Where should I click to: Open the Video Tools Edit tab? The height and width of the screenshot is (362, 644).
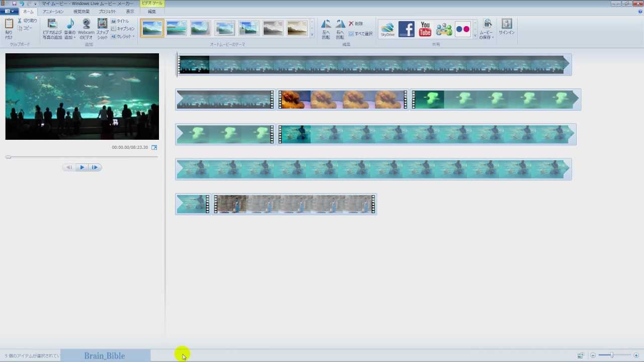tap(152, 11)
